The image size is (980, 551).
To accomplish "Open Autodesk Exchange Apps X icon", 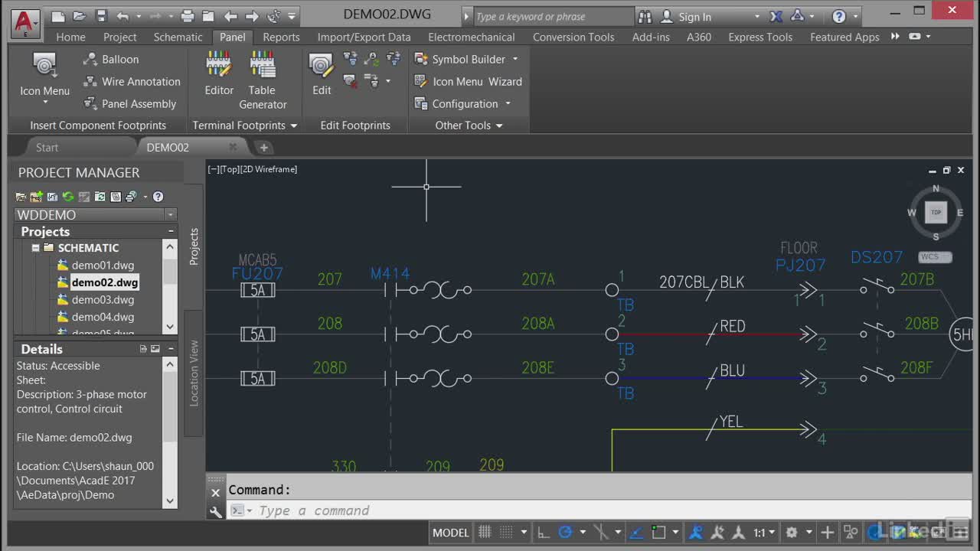I will coord(776,16).
